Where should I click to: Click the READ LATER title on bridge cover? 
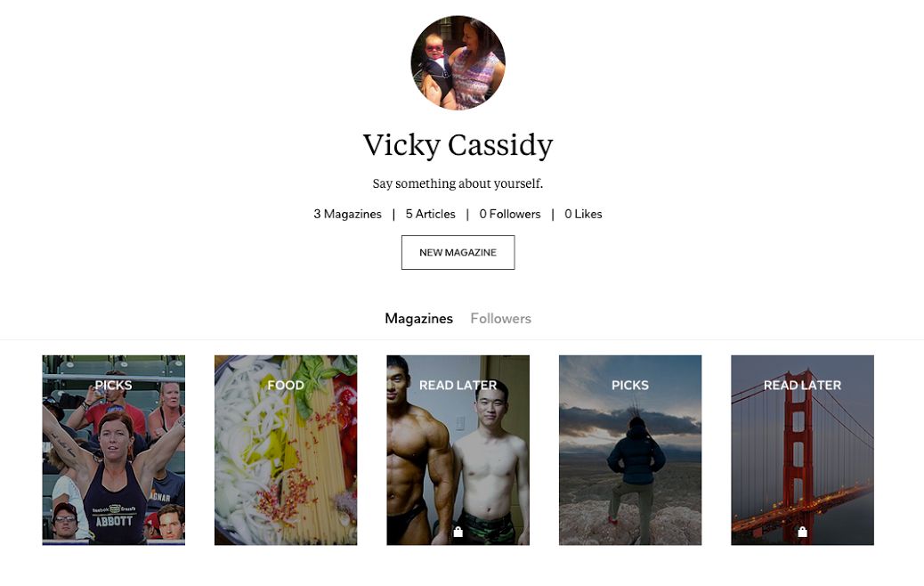click(x=802, y=385)
